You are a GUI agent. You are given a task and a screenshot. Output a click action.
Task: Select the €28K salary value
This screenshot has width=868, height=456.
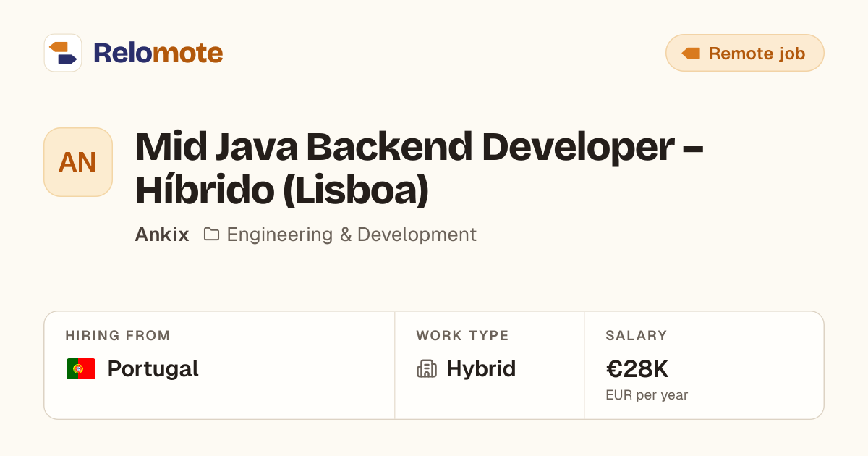tap(637, 369)
